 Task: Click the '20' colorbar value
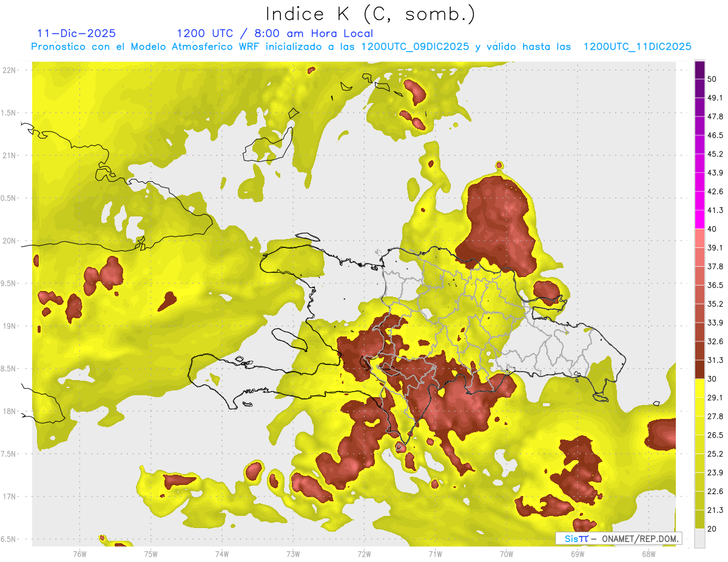coord(712,529)
